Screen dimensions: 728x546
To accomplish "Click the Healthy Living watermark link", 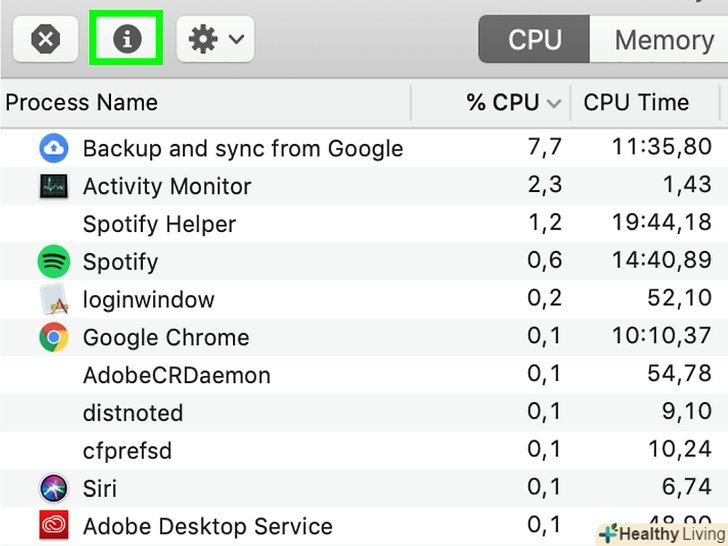I will coord(661,534).
